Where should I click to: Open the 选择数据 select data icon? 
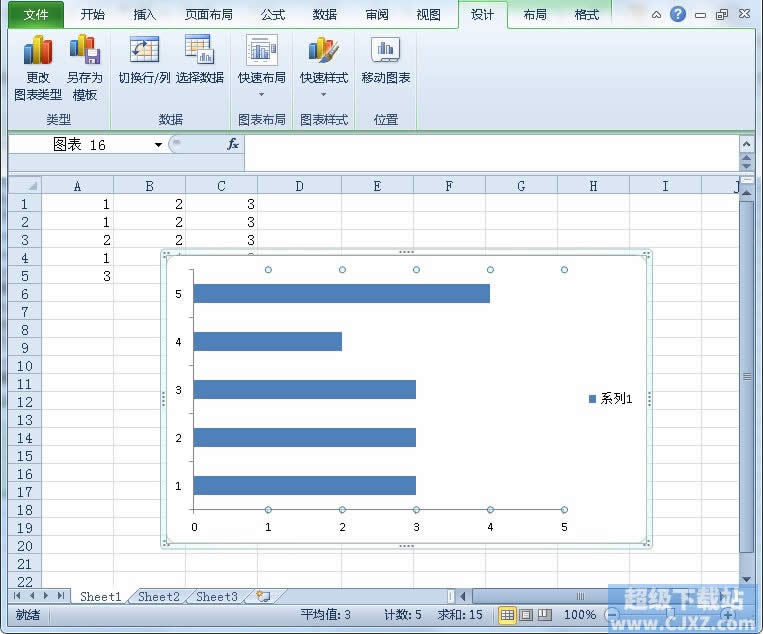pos(199,50)
